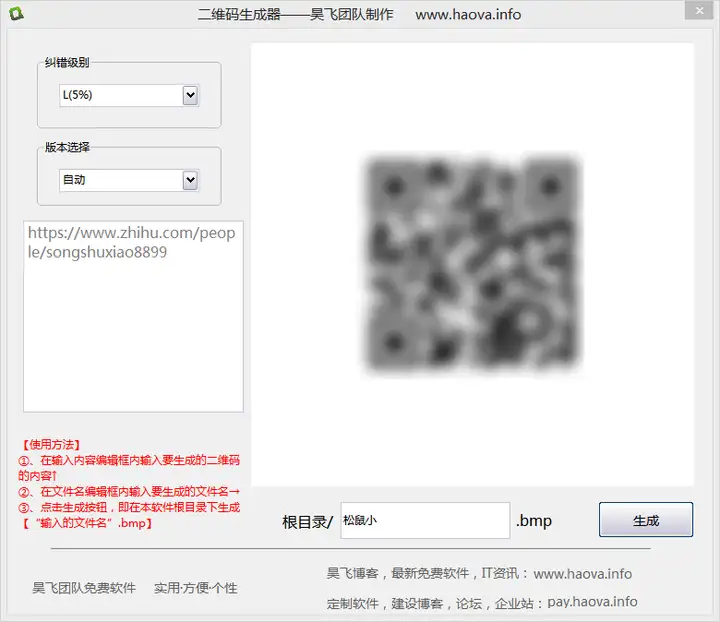The width and height of the screenshot is (720, 622).
Task: Click instruction step ① red text
Action: [x=129, y=468]
